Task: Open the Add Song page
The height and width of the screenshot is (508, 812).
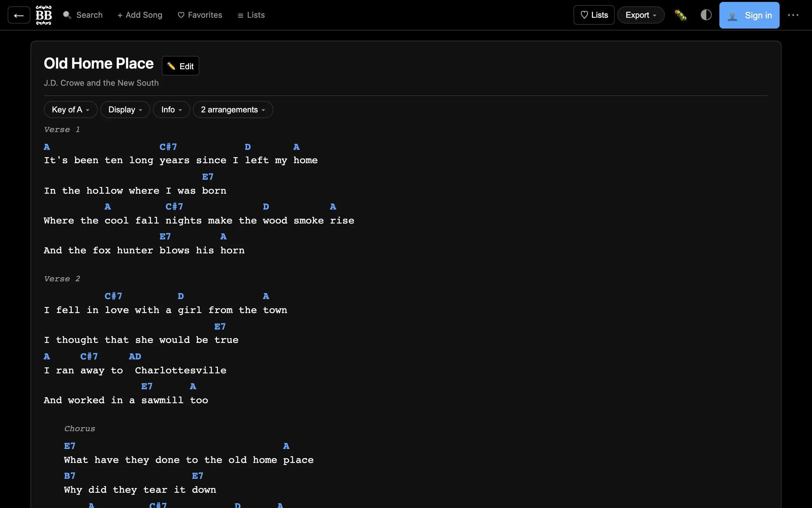Action: click(140, 15)
